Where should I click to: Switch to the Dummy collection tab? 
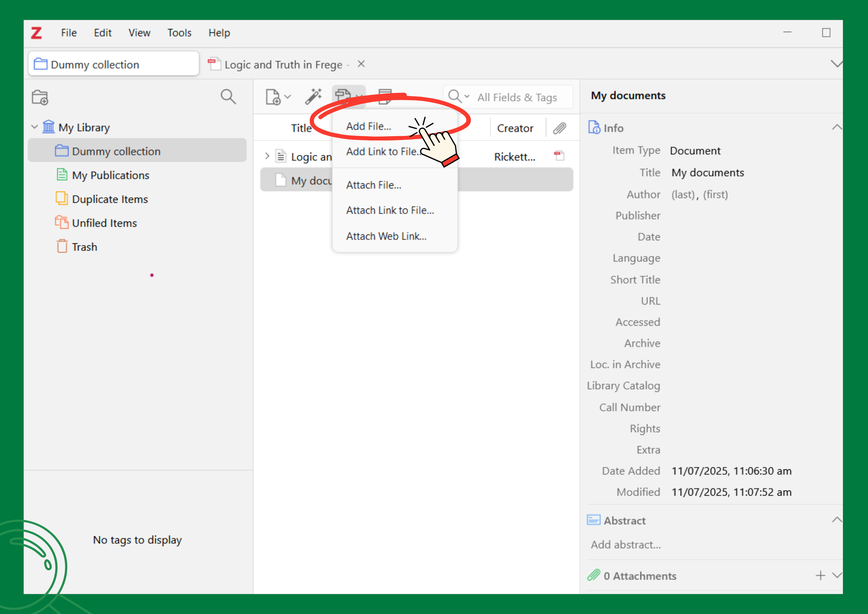(x=114, y=64)
